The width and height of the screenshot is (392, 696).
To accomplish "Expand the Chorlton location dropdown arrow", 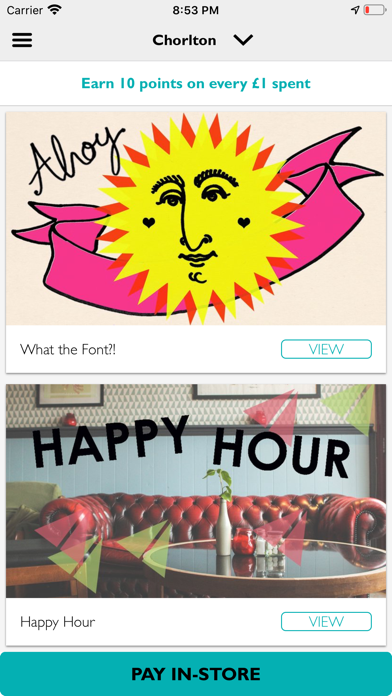I will coord(243,40).
